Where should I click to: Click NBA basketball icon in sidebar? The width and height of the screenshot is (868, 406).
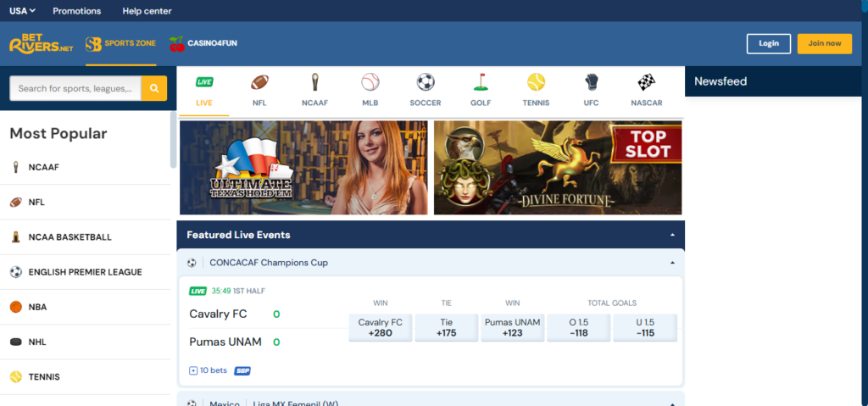(x=16, y=307)
